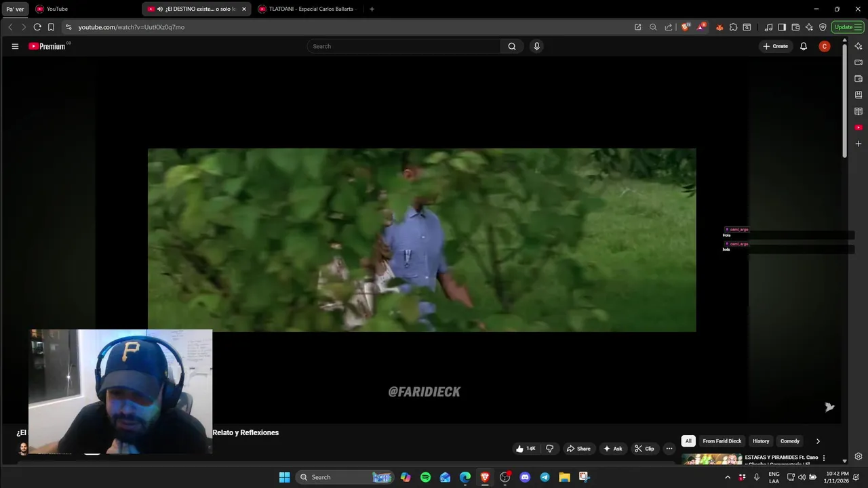
Task: Open sidebar reading list book icon
Action: point(859,111)
